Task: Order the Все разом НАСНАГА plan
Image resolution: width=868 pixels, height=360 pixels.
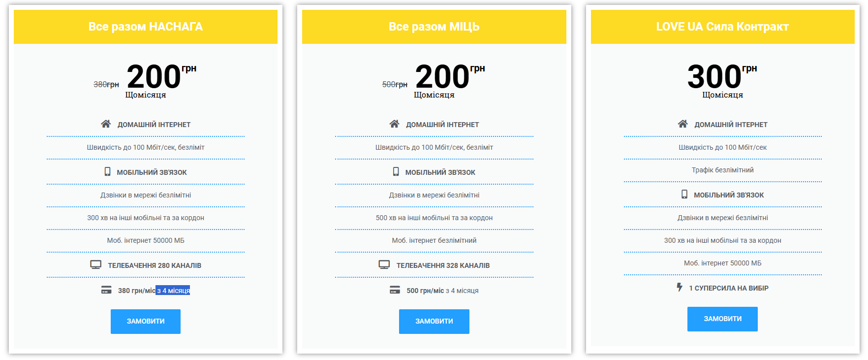Action: point(146,321)
